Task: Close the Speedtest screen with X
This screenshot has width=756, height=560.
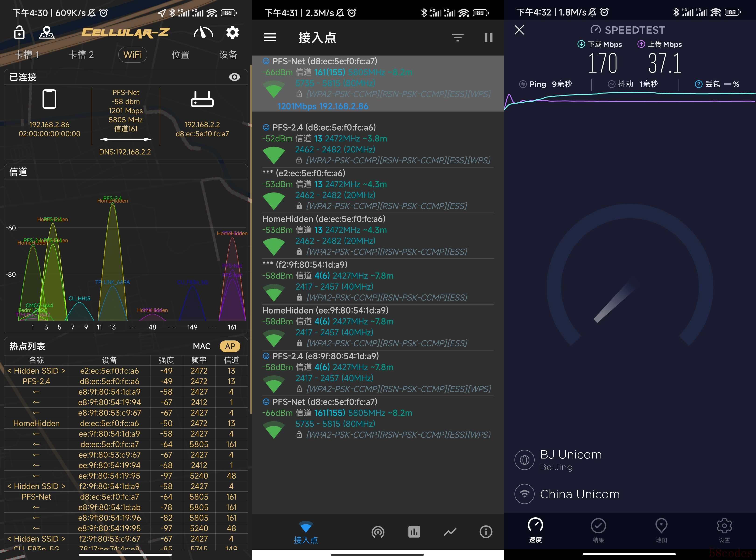Action: (x=519, y=30)
